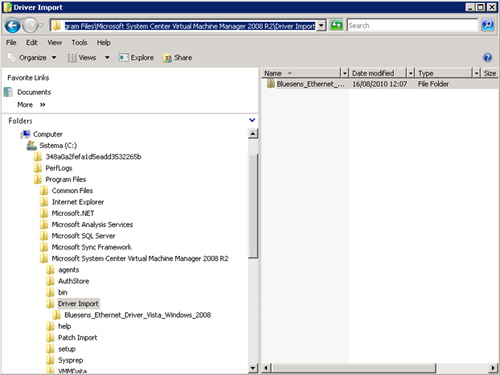Open the Type column filter dropdown

(477, 73)
